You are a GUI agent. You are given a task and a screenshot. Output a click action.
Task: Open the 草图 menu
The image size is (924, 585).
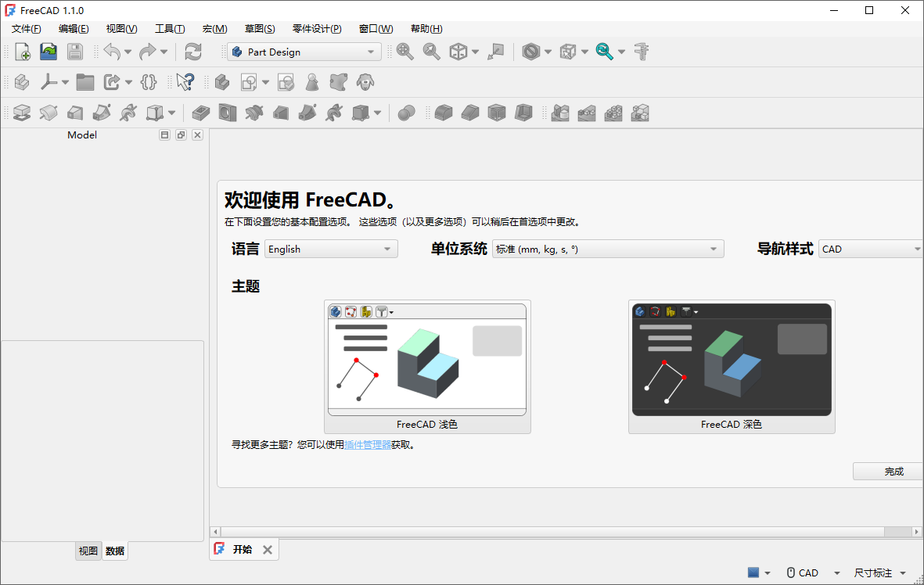point(259,28)
